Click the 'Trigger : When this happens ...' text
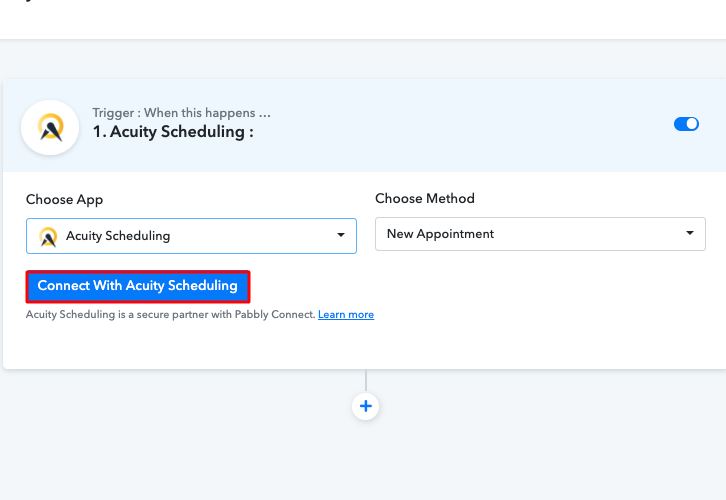Screen dimensions: 726x500 coord(182,113)
